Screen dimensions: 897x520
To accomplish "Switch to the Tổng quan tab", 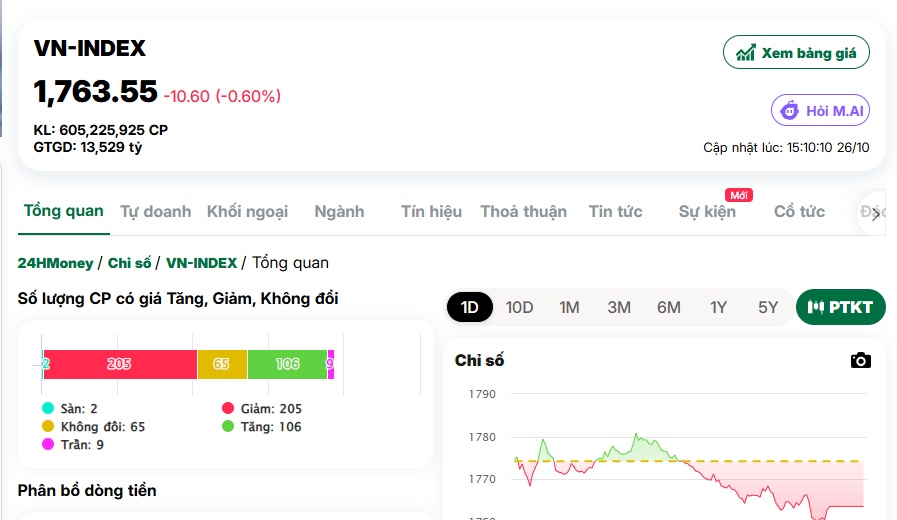I will pyautogui.click(x=63, y=211).
